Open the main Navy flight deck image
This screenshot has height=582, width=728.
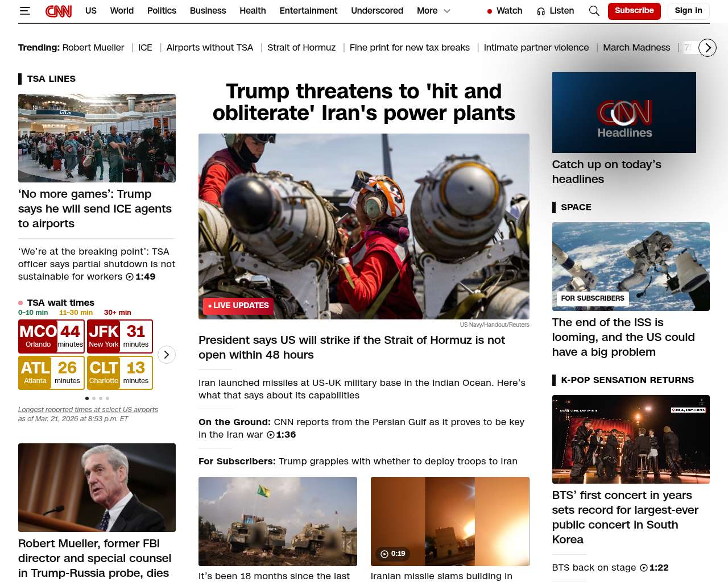click(x=364, y=227)
